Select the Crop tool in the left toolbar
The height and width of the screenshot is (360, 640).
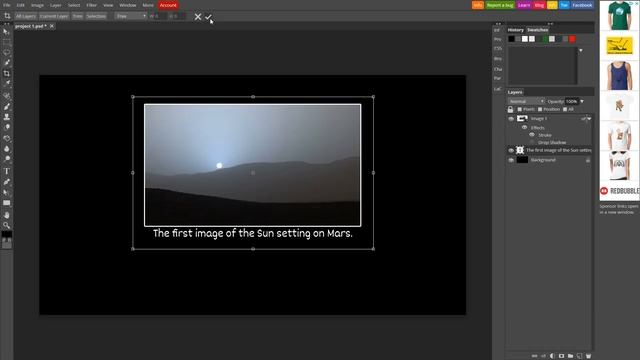coord(7,73)
